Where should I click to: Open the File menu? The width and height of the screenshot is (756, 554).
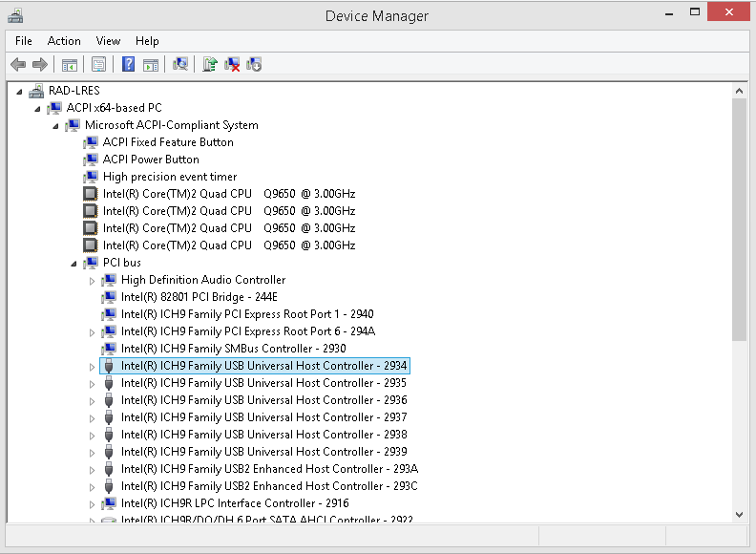pyautogui.click(x=24, y=41)
